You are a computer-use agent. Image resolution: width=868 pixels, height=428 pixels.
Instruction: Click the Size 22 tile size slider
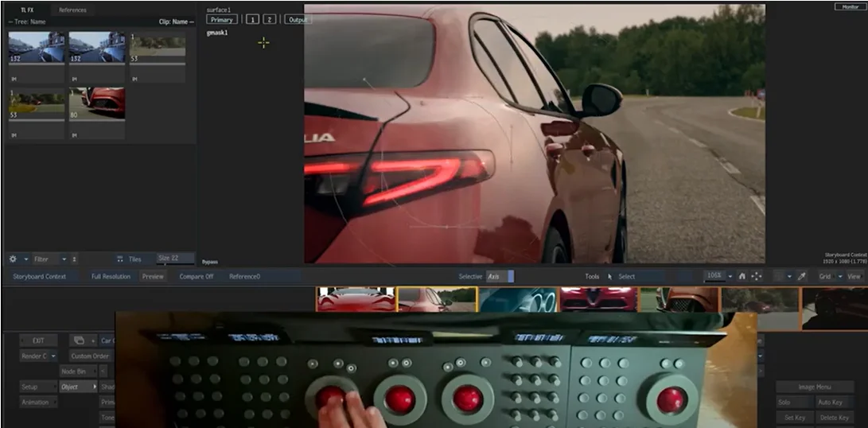tap(176, 259)
